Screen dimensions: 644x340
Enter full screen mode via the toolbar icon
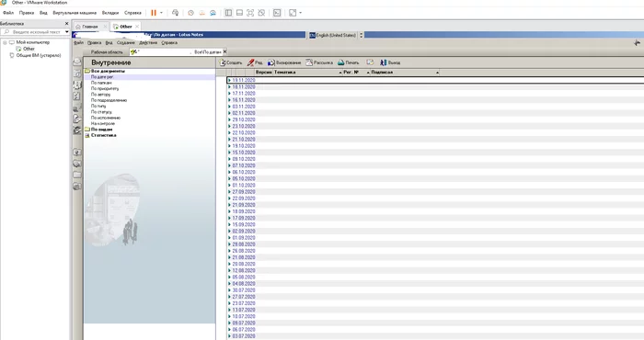(250, 13)
